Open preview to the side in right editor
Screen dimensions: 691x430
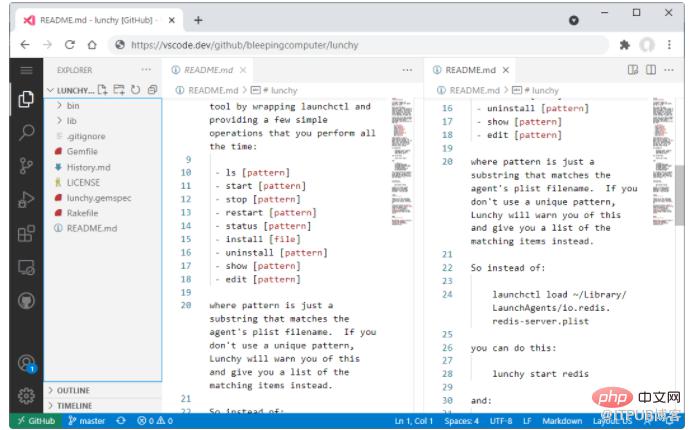tap(633, 70)
